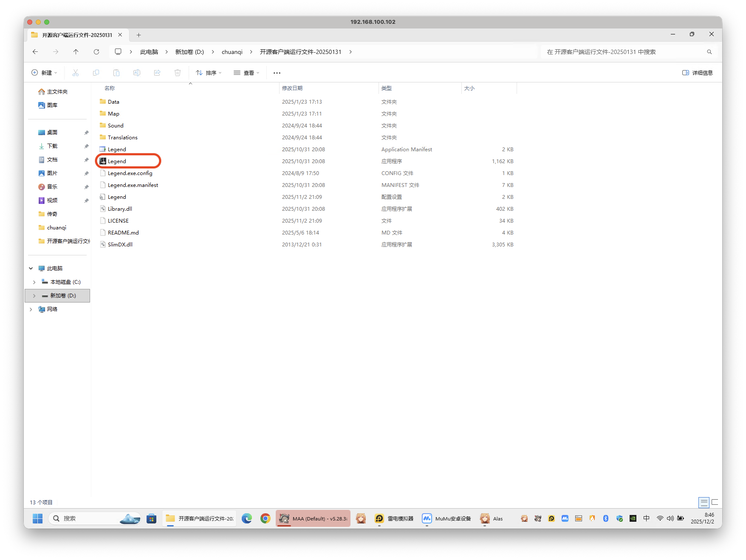The height and width of the screenshot is (560, 746).
Task: Click the Delete trash icon in the toolbar
Action: click(x=178, y=73)
